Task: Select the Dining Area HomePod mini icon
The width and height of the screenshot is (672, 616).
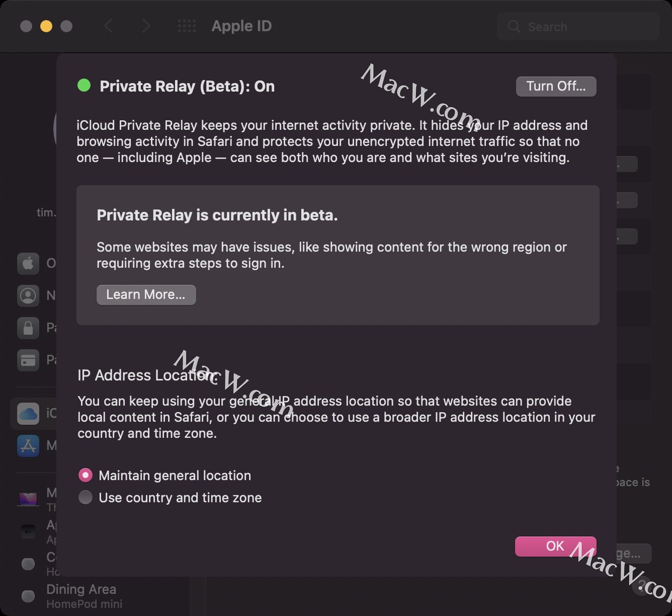Action: click(x=28, y=596)
